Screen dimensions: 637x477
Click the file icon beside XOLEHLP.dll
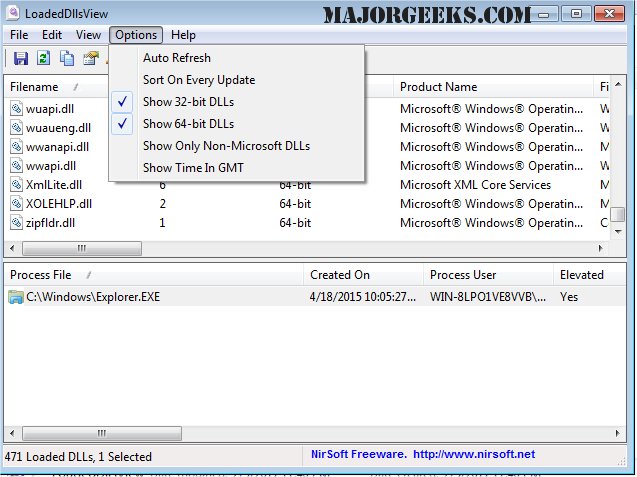[16, 204]
